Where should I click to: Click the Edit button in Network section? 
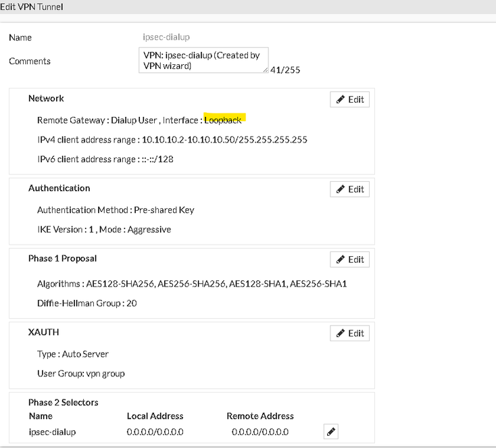[x=349, y=99]
